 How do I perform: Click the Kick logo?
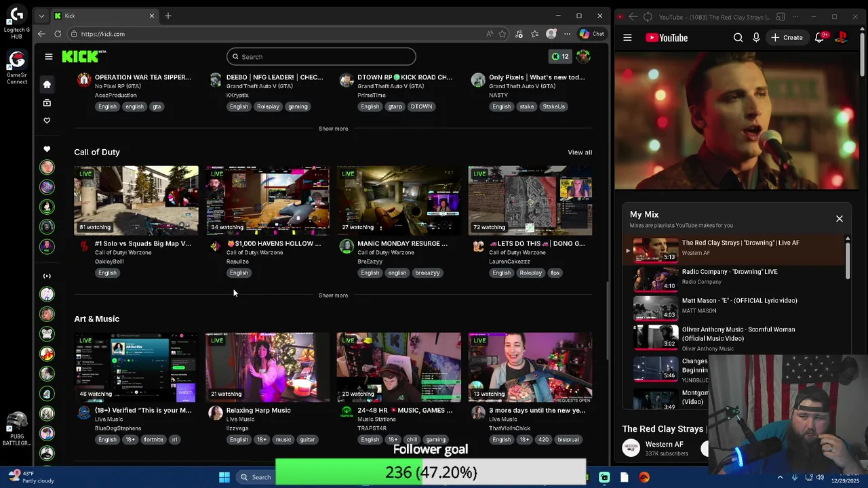pyautogui.click(x=84, y=56)
